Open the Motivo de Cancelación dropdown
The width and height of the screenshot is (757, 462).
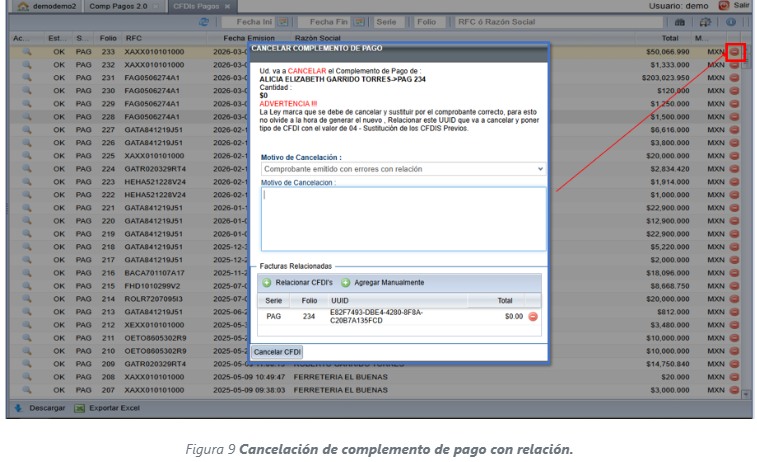[x=402, y=169]
